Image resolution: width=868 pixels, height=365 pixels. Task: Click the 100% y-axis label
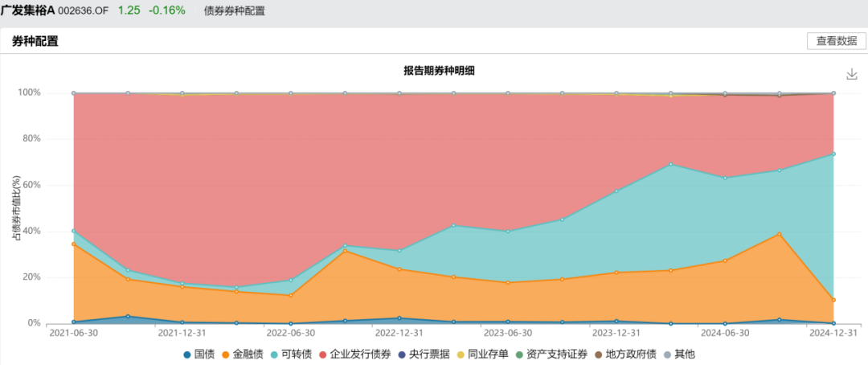(31, 92)
